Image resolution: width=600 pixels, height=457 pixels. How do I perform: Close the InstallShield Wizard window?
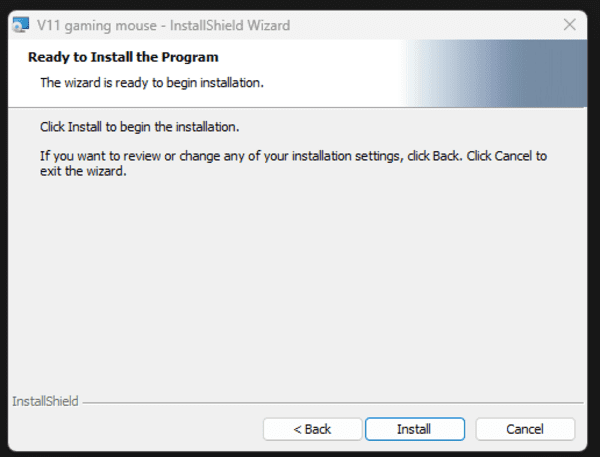pyautogui.click(x=570, y=22)
